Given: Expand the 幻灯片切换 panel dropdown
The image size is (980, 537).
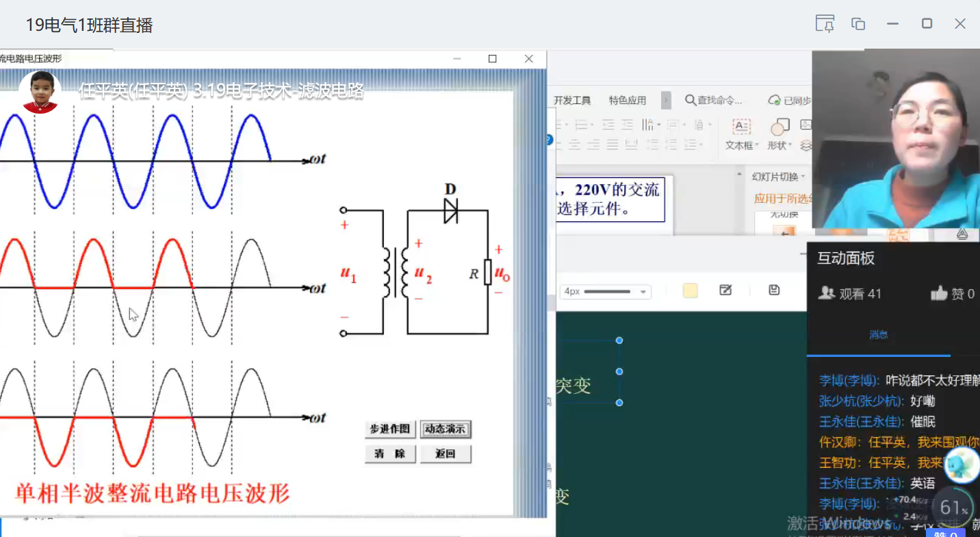Looking at the screenshot, I should tap(803, 177).
